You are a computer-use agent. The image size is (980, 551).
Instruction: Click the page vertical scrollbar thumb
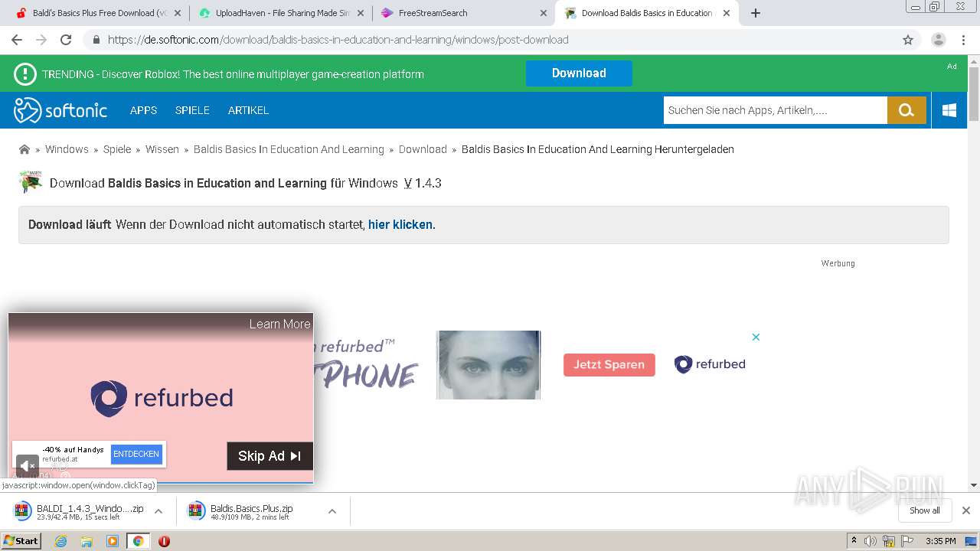coord(974,94)
